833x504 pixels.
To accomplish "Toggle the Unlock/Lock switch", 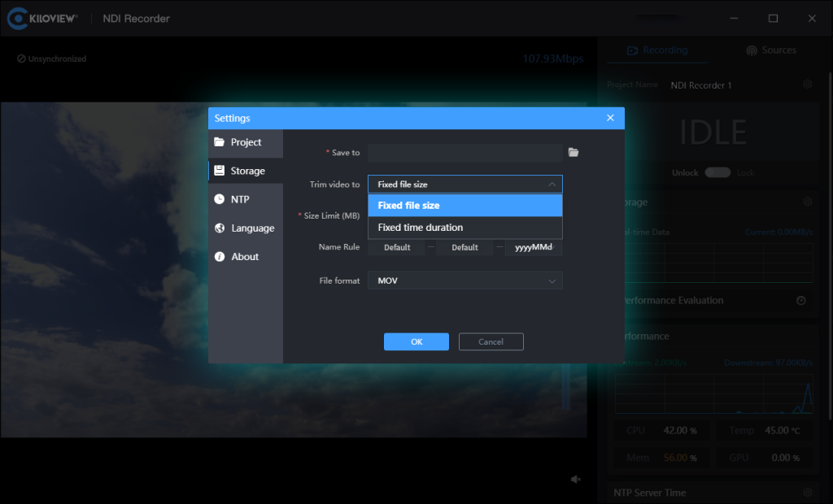I will click(717, 172).
